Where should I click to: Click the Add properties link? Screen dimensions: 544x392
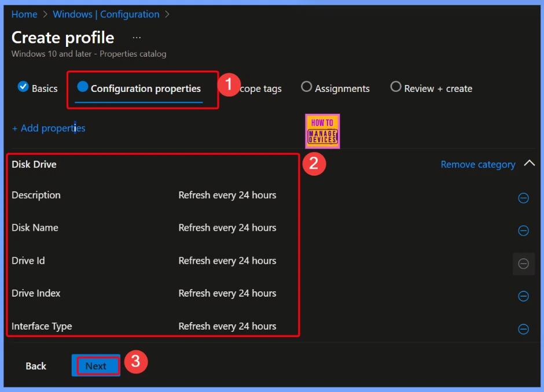tap(49, 128)
